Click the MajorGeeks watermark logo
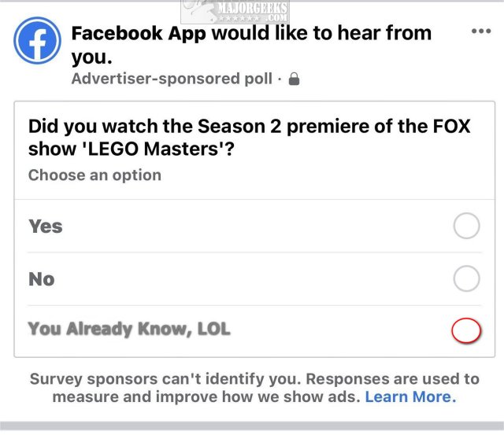 pyautogui.click(x=235, y=12)
